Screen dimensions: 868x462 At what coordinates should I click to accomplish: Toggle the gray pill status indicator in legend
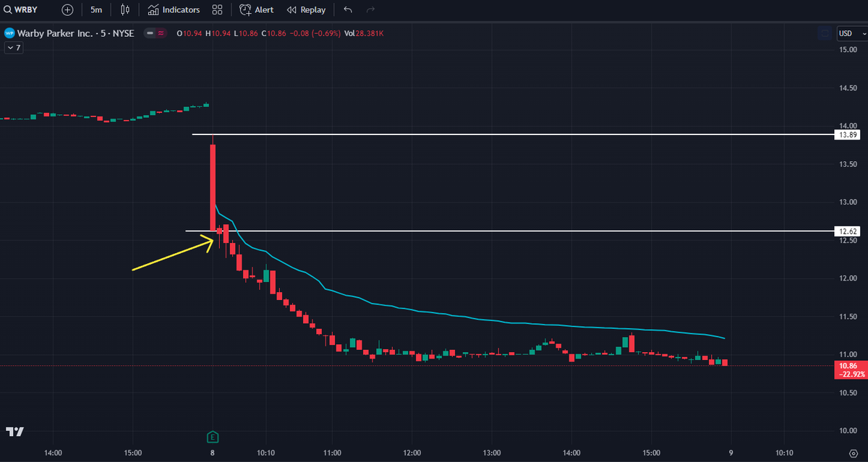[x=150, y=33]
